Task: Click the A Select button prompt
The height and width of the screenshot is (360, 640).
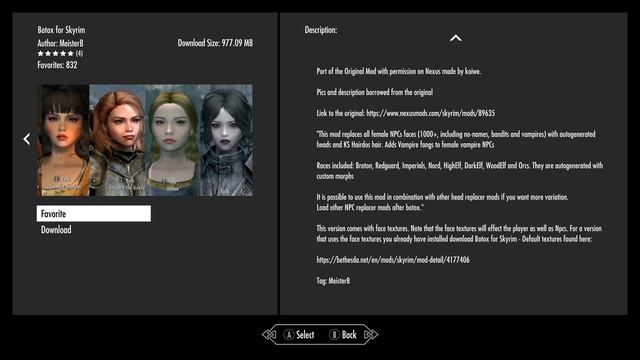Action: coord(299,335)
